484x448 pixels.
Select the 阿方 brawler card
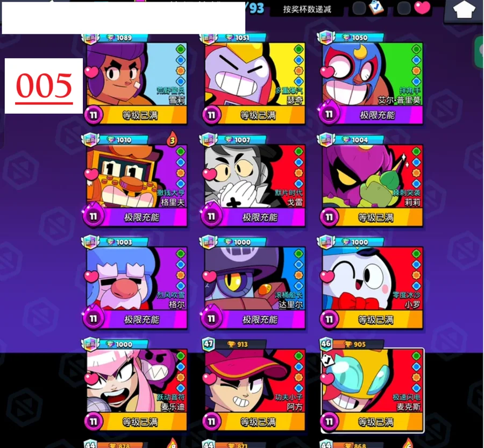point(255,386)
